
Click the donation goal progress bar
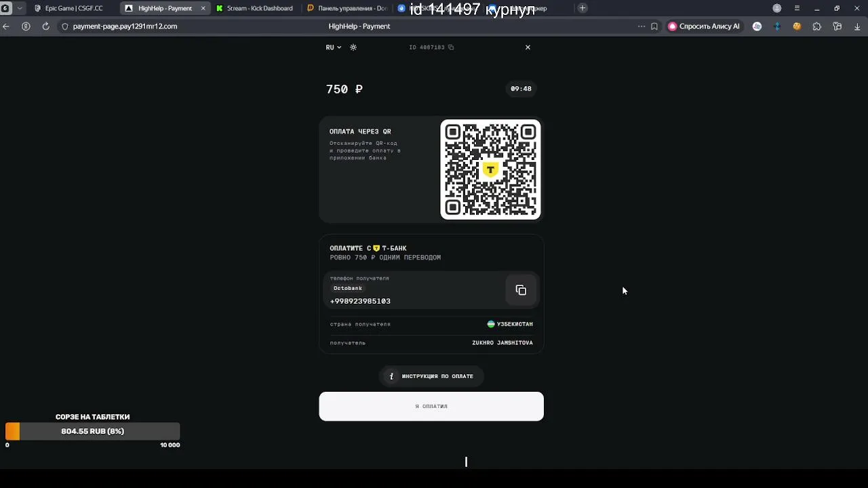[x=93, y=431]
